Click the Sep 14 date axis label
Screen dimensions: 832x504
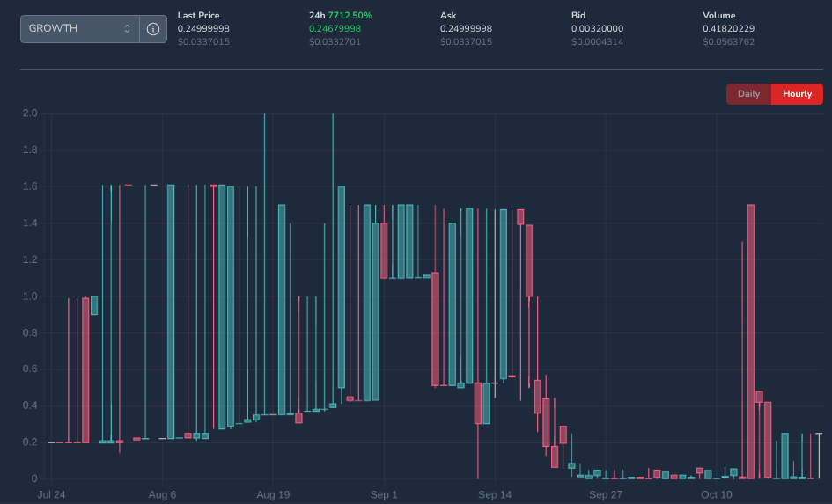point(495,494)
